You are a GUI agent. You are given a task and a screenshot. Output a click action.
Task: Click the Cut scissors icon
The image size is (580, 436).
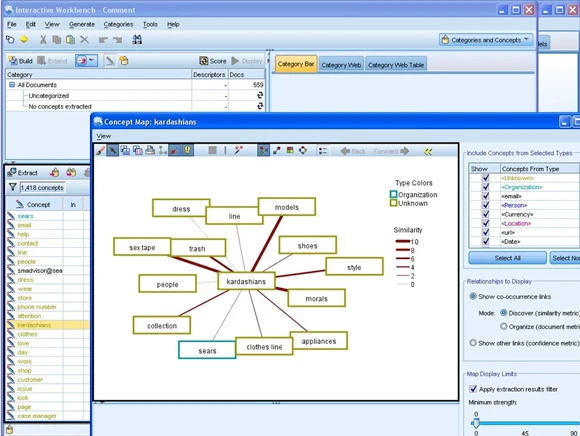point(43,40)
